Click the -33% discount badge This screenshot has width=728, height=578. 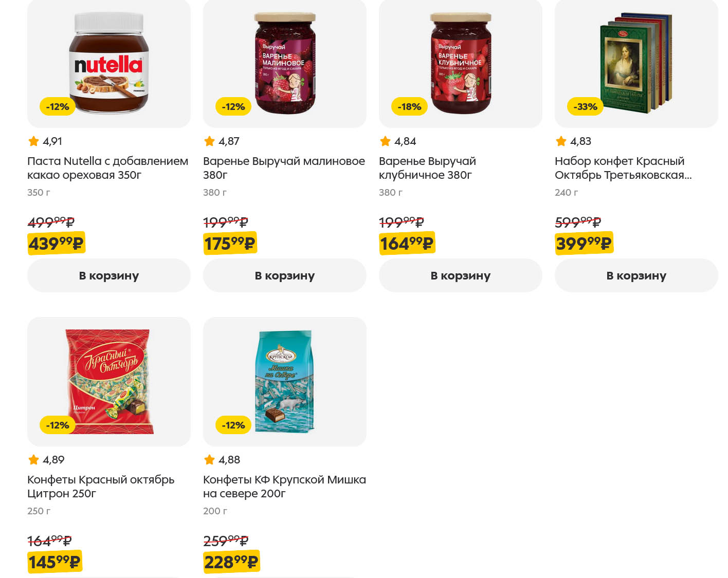coord(585,107)
